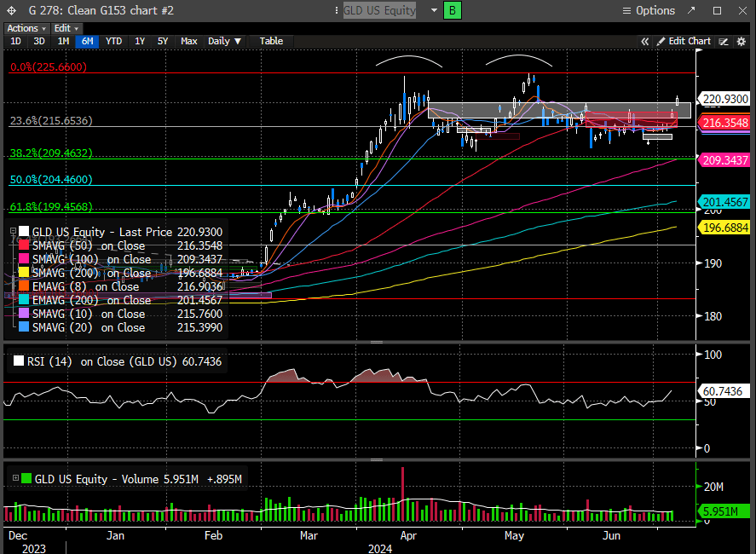The image size is (756, 554).
Task: Select the 3D time range
Action: coord(39,42)
